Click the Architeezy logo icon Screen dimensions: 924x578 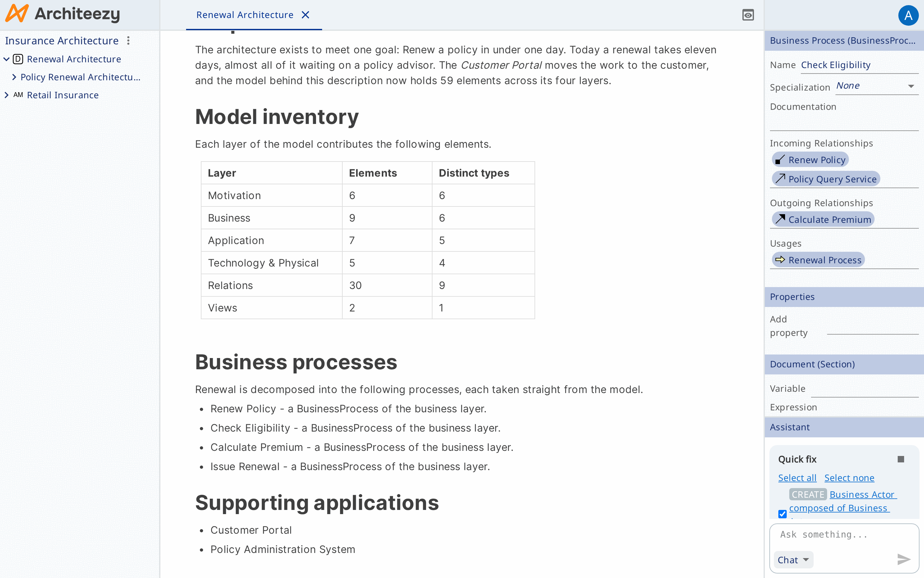[x=17, y=14]
